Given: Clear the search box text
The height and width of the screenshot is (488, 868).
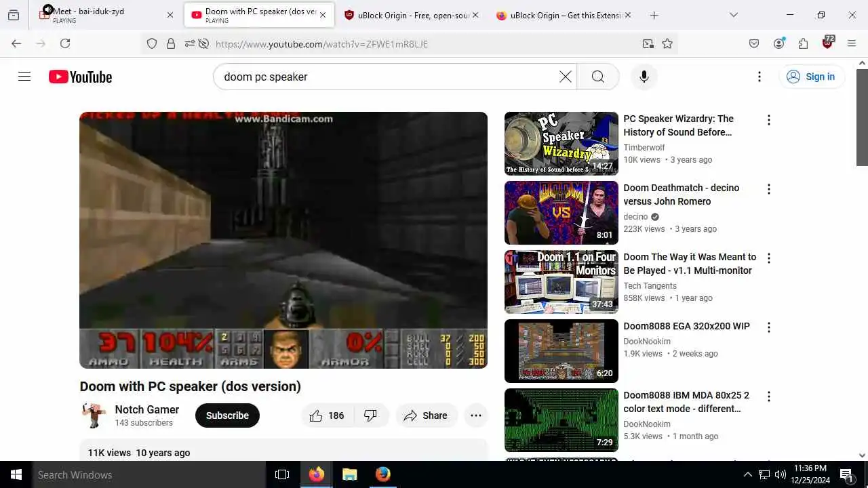Looking at the screenshot, I should tap(566, 77).
